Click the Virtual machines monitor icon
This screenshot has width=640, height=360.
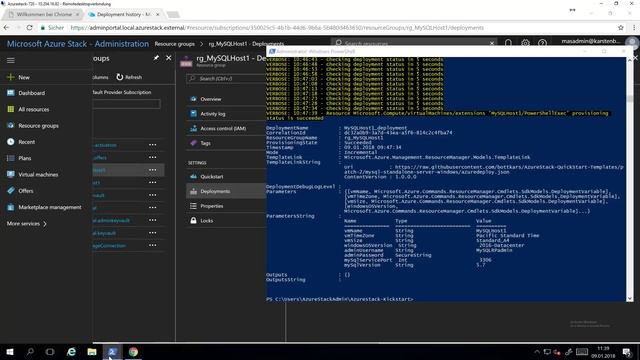coord(11,174)
